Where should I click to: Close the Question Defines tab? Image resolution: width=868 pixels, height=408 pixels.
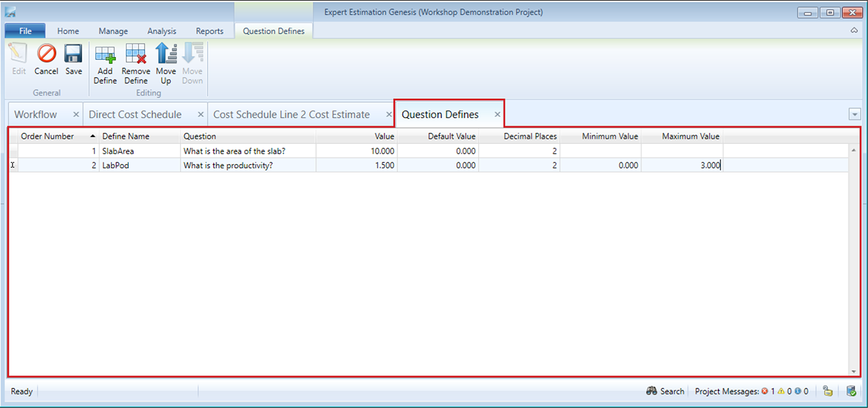497,114
